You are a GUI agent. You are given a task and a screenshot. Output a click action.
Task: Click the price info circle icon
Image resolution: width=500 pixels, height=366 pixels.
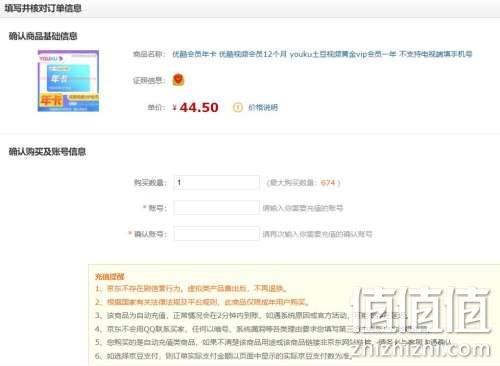(x=238, y=107)
